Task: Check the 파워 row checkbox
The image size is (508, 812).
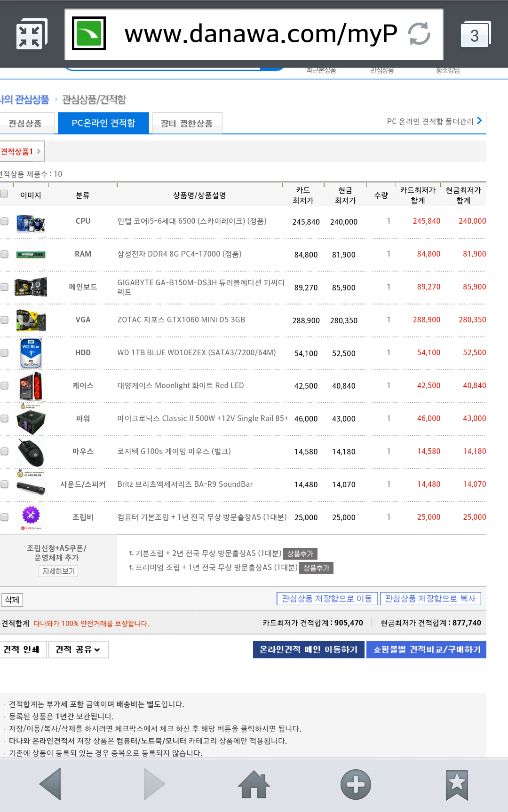Action: click(4, 418)
